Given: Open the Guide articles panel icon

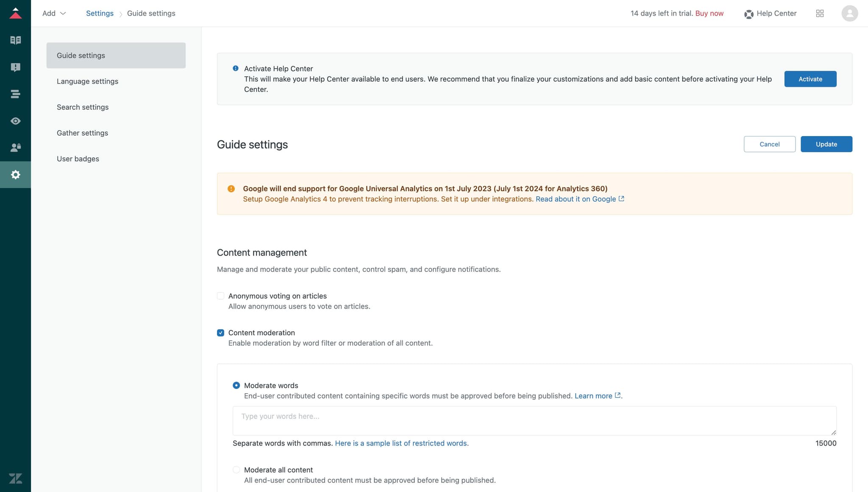Looking at the screenshot, I should [x=16, y=40].
